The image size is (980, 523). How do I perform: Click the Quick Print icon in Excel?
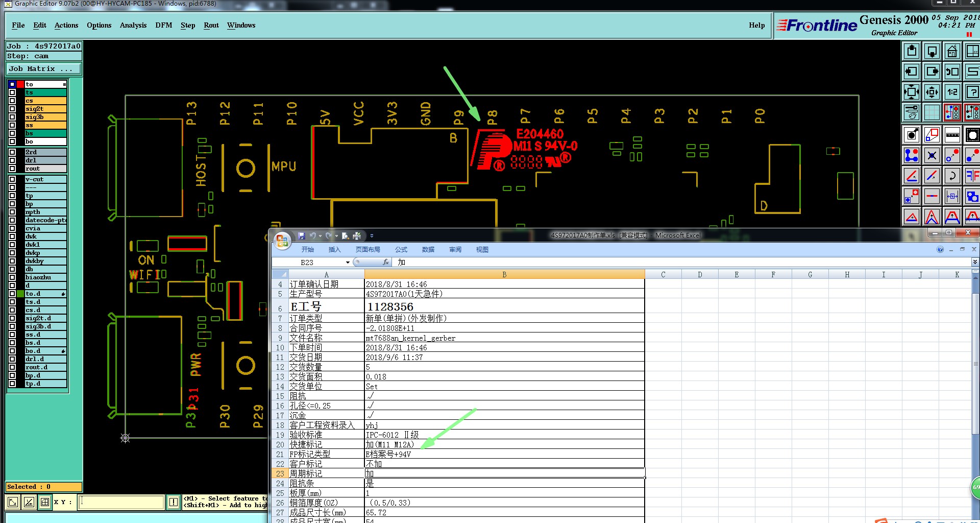click(x=357, y=235)
